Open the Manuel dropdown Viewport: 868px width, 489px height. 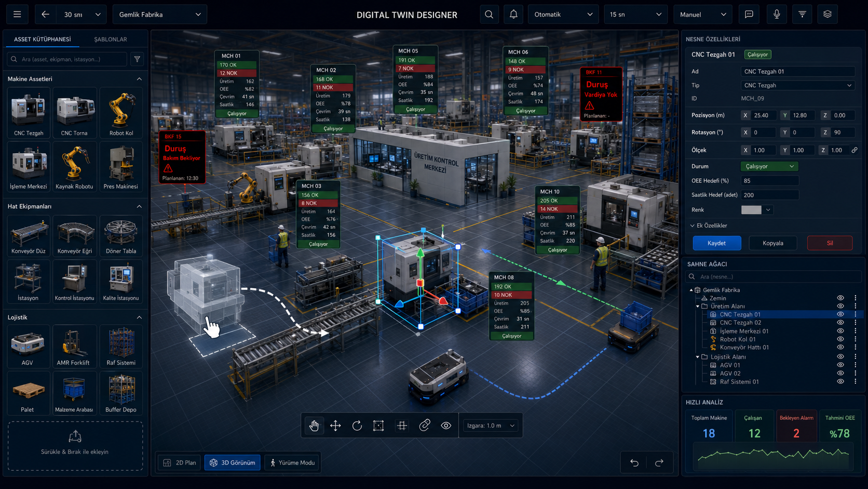tap(703, 15)
